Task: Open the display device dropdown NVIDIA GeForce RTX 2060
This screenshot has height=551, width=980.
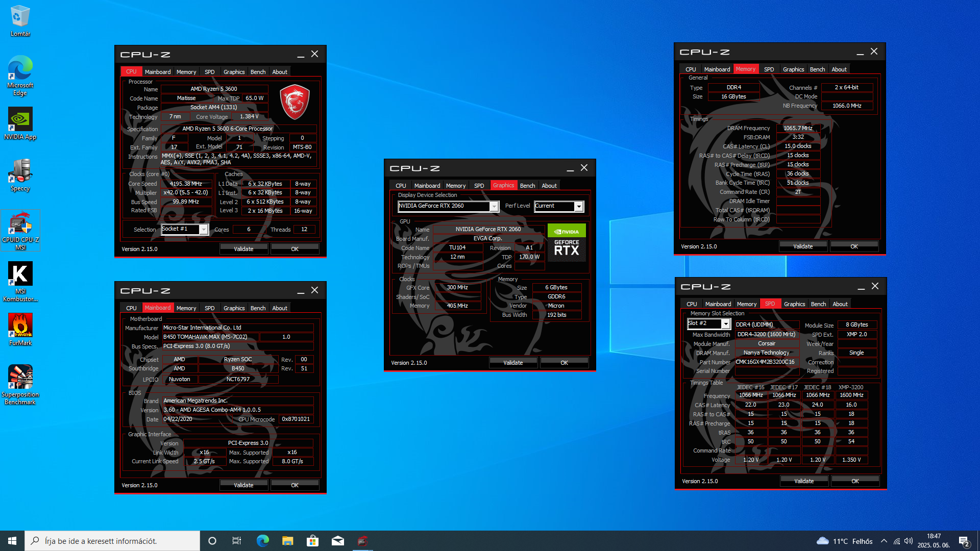Action: tap(448, 206)
